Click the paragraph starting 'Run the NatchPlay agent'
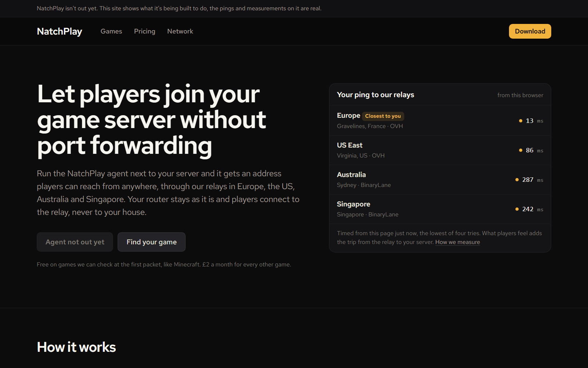The width and height of the screenshot is (588, 368). pos(168,193)
